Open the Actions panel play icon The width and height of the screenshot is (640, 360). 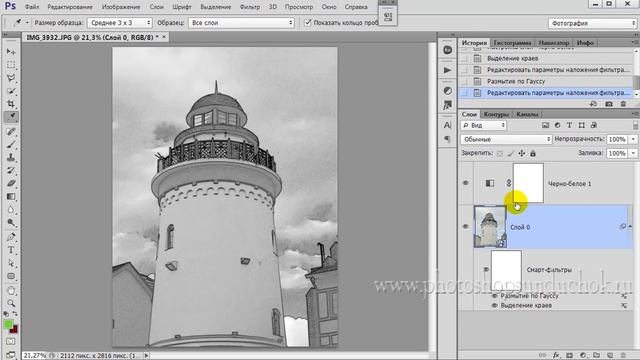(447, 70)
